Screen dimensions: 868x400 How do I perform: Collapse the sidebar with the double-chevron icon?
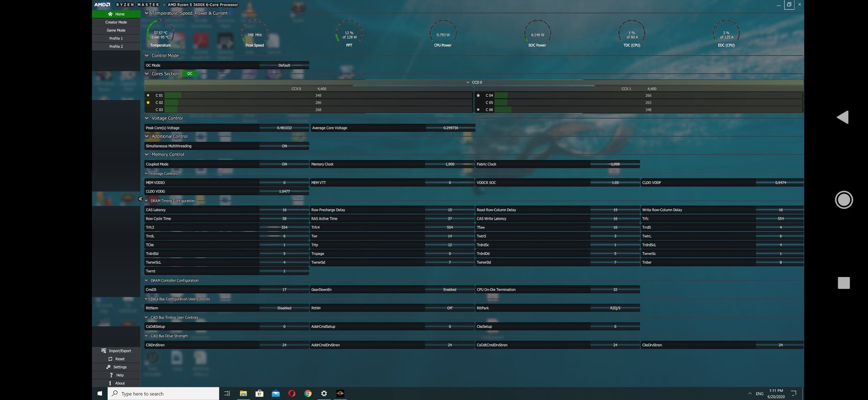click(140, 199)
